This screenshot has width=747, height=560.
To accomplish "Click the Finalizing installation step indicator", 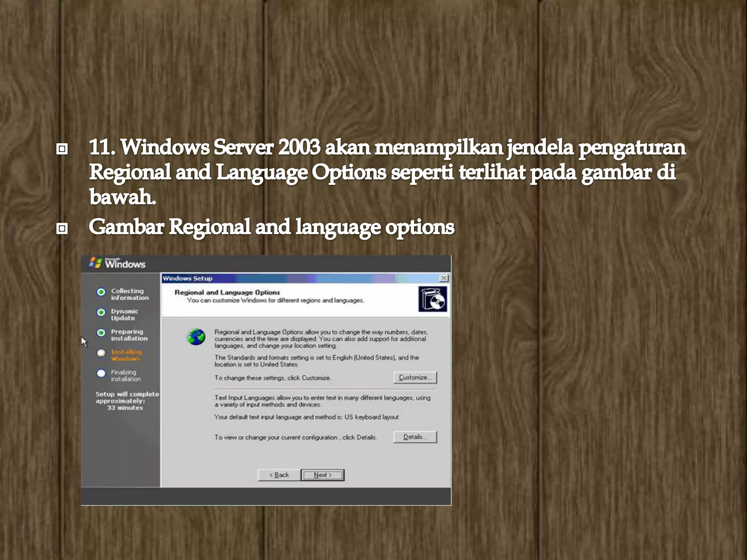I will click(x=101, y=373).
